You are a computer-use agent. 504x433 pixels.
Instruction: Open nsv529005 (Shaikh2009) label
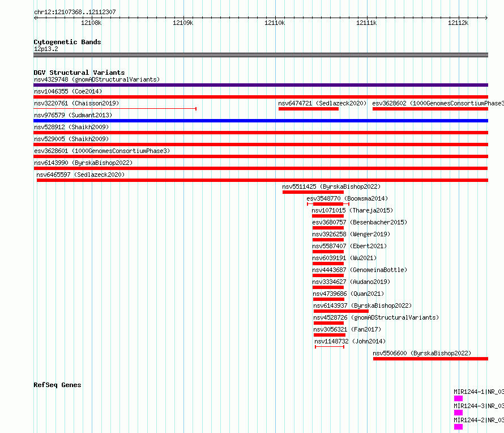(71, 139)
